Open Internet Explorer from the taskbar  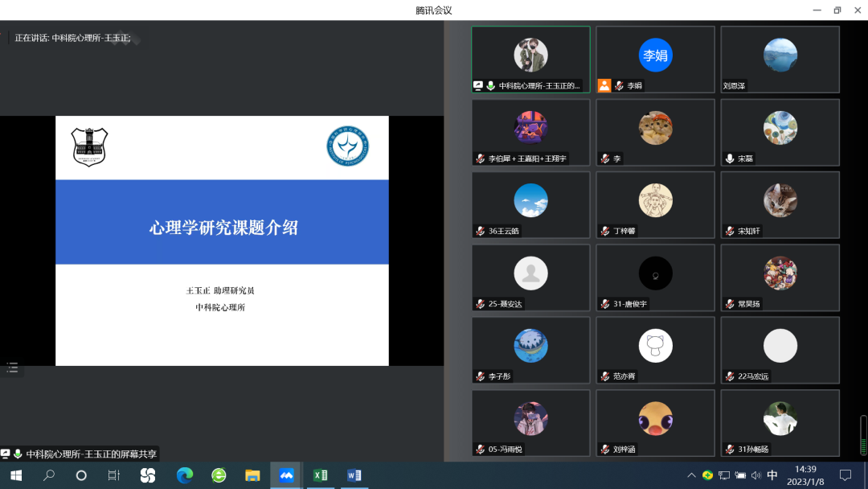tap(218, 475)
